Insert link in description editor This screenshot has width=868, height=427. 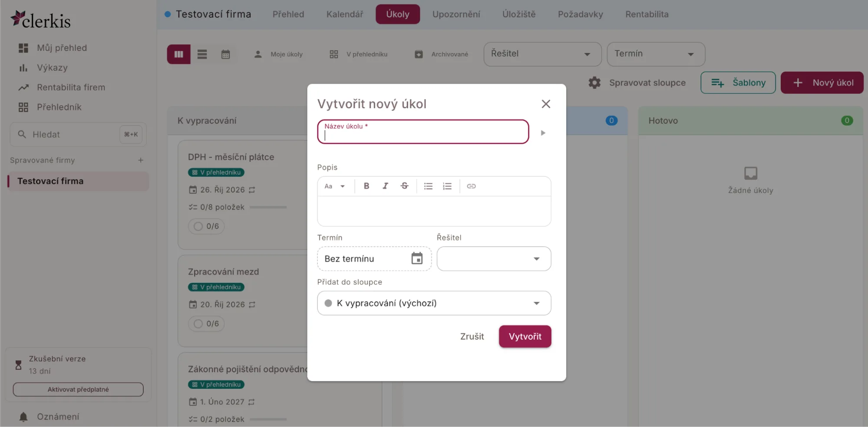(471, 186)
